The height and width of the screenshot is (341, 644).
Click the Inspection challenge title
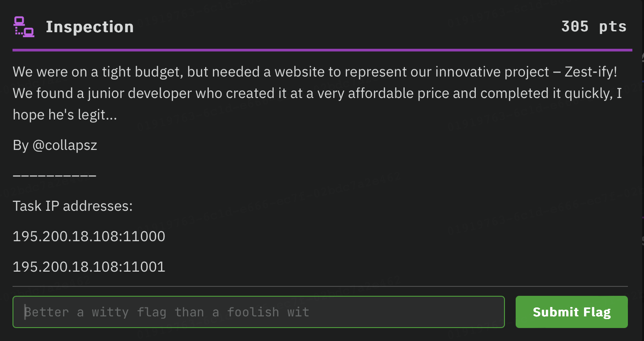coord(89,27)
